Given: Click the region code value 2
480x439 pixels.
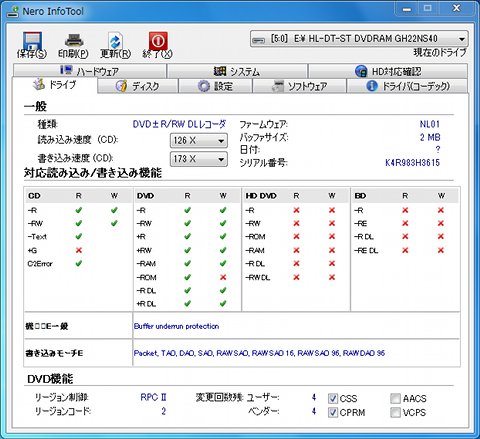Looking at the screenshot, I should pyautogui.click(x=163, y=411).
